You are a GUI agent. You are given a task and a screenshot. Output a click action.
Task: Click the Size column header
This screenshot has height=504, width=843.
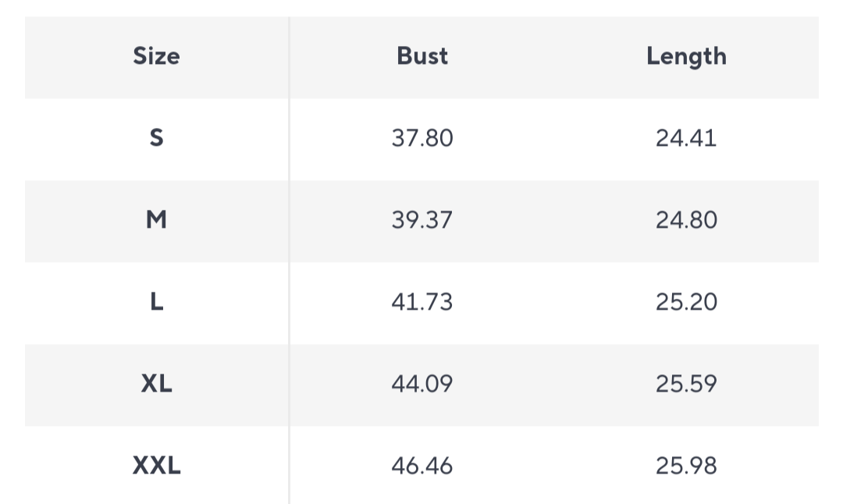tap(156, 56)
